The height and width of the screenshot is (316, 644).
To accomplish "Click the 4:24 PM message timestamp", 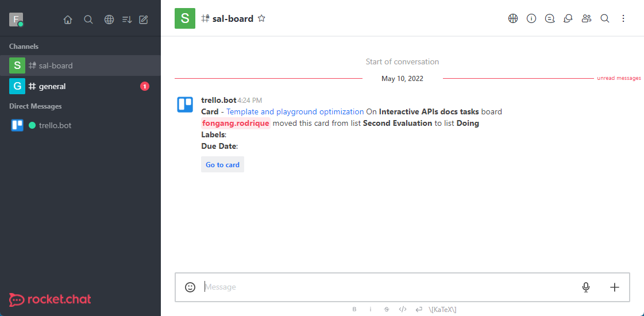I will pyautogui.click(x=250, y=101).
